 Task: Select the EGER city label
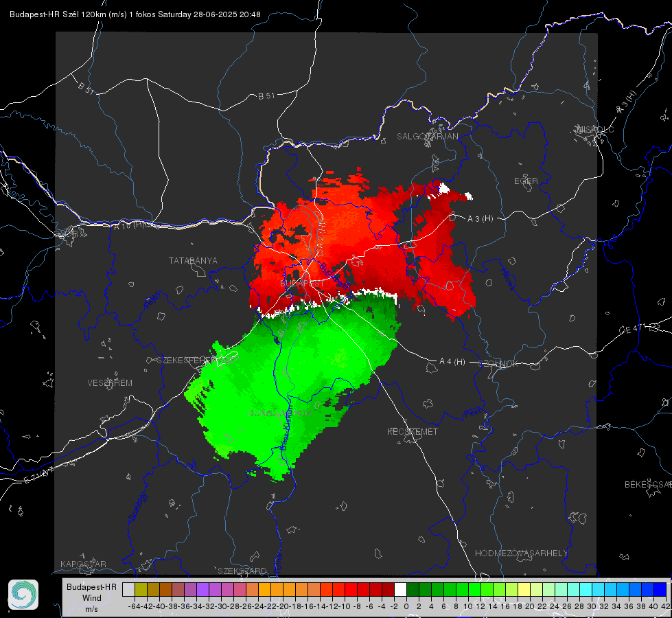[x=526, y=181]
